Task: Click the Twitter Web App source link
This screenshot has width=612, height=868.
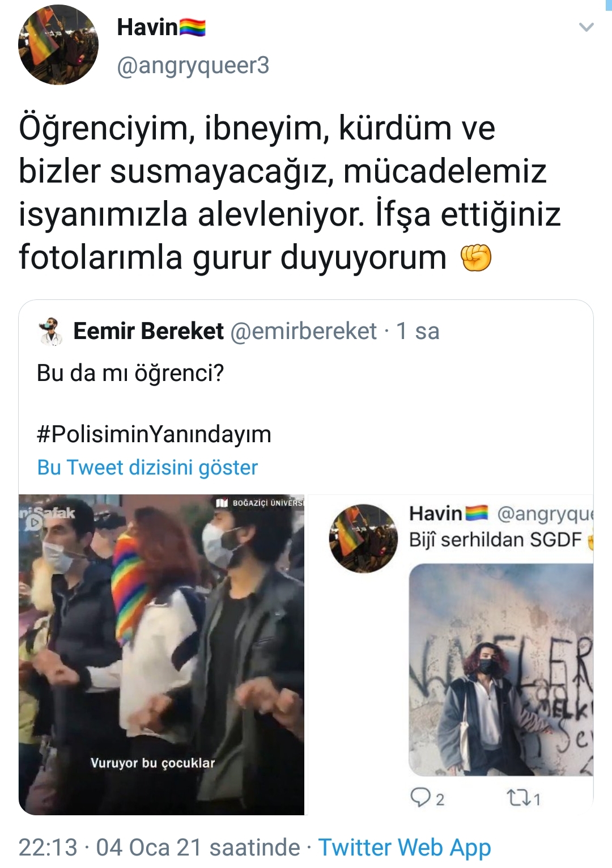Action: point(405,848)
